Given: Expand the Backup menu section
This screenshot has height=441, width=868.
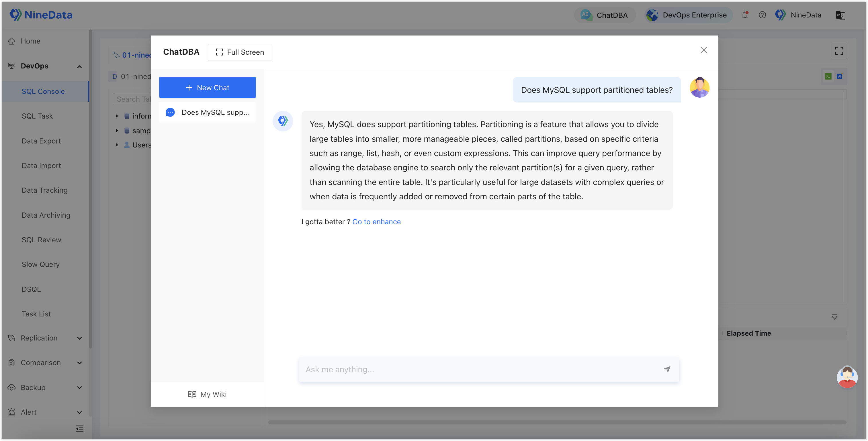Looking at the screenshot, I should point(79,387).
